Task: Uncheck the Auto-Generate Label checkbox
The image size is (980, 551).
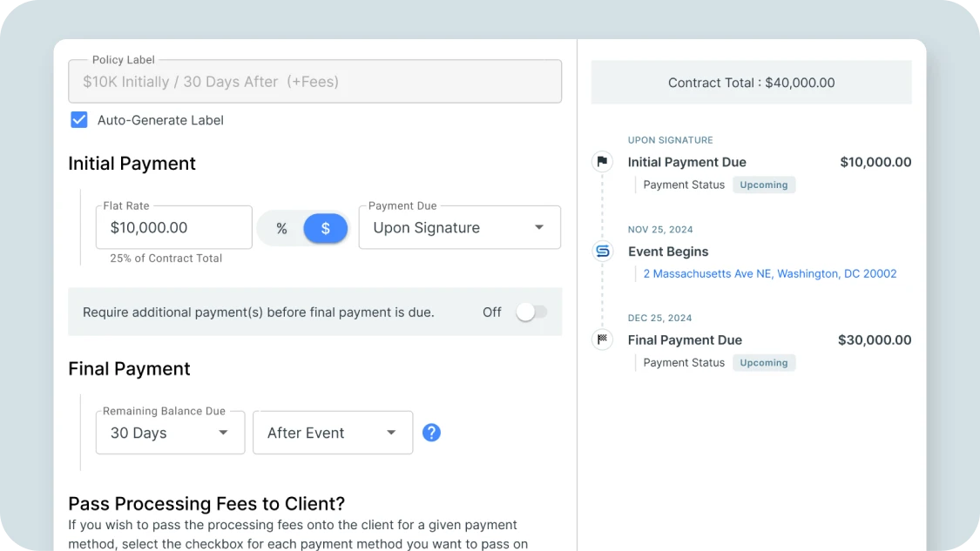Action: point(78,119)
